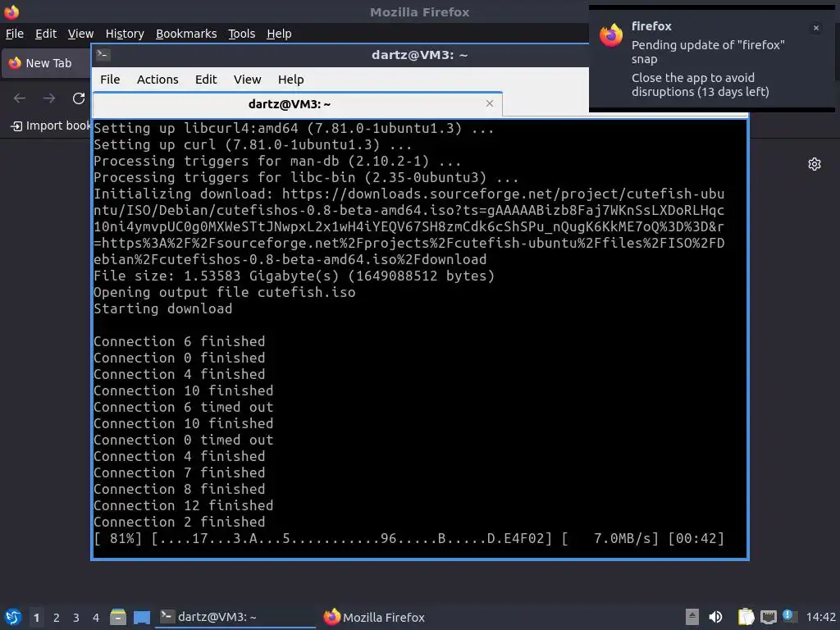
Task: Click 'Connection 2 finished' line
Action: tap(180, 522)
